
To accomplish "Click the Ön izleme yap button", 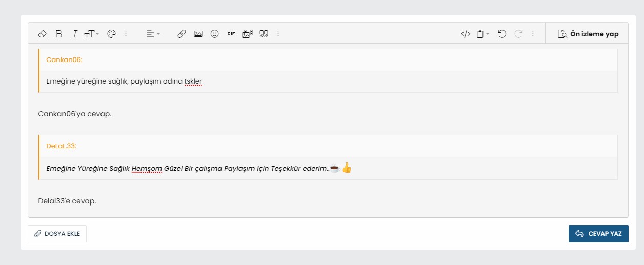I will pos(588,34).
